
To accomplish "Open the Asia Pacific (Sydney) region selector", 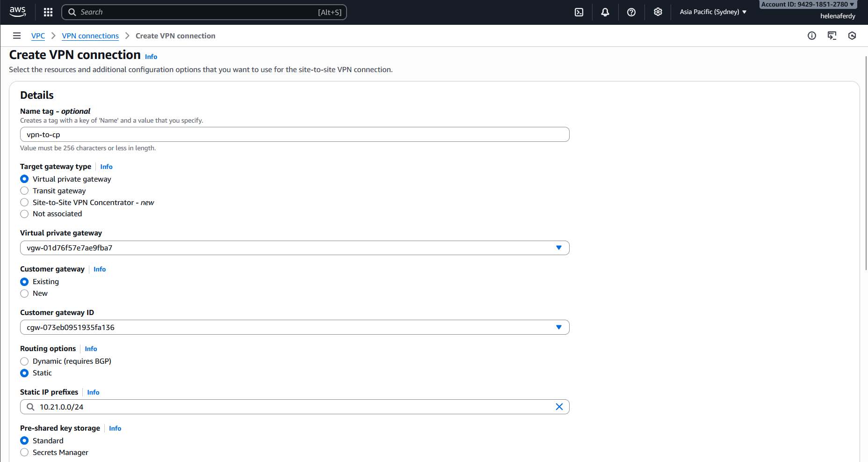I will pyautogui.click(x=713, y=12).
